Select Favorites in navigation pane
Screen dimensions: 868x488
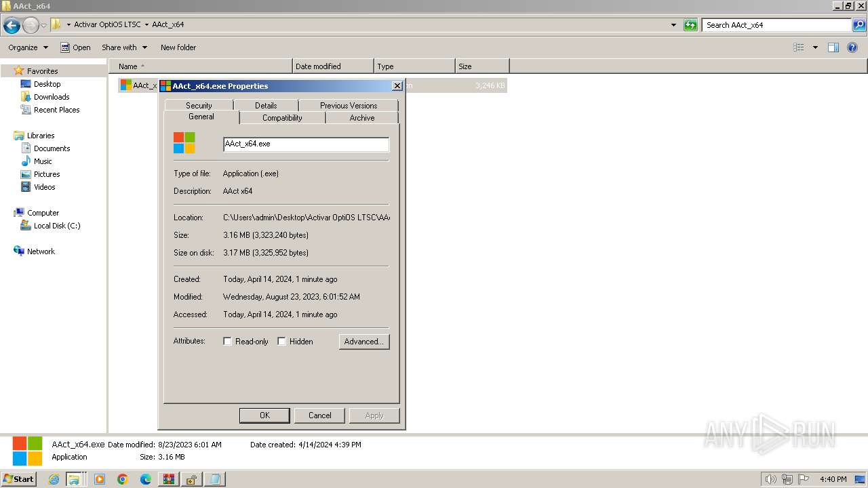(42, 71)
